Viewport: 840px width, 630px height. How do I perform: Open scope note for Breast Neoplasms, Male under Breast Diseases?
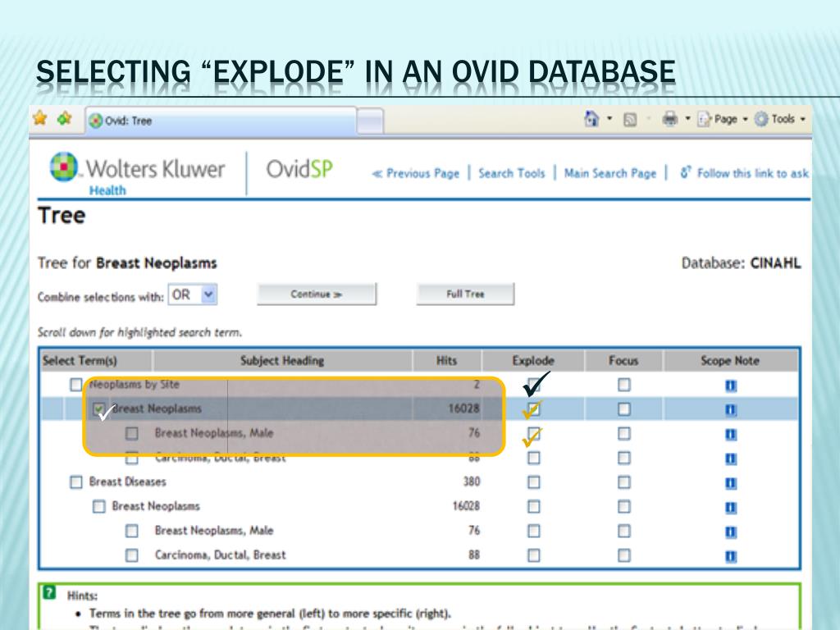pos(731,532)
